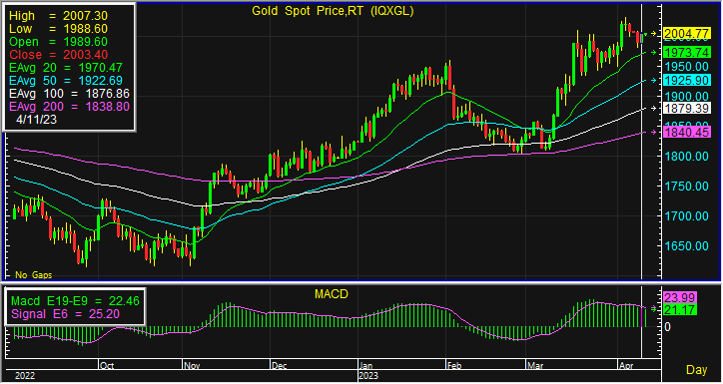Click the magenta 23.99 signal value tag
723x384 pixels.
point(680,297)
